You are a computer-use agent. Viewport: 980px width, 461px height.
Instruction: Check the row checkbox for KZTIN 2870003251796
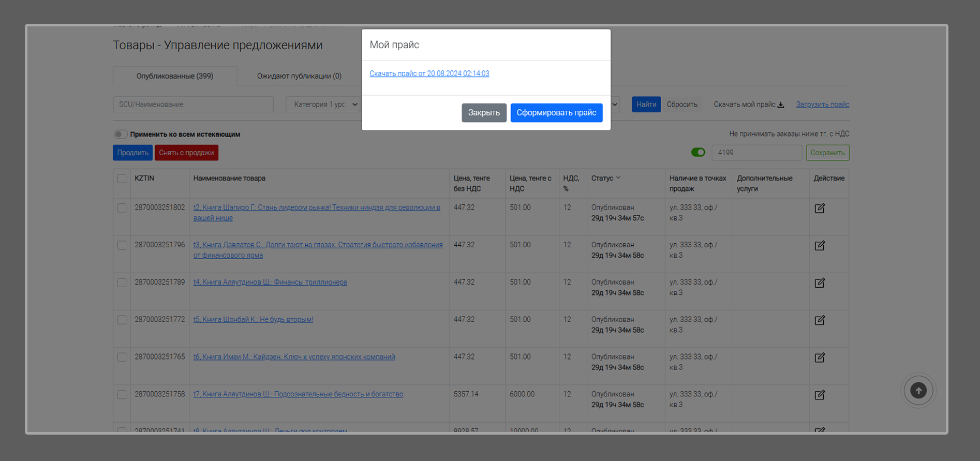[x=122, y=245]
